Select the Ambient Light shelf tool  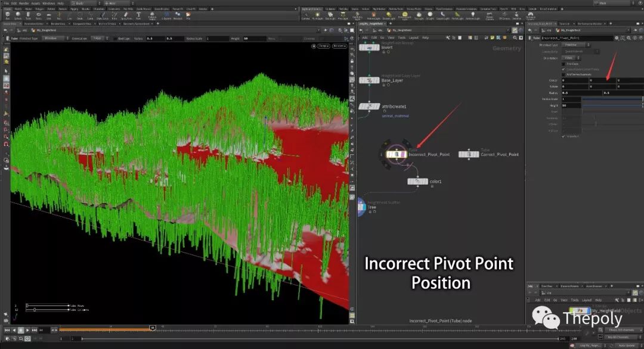pos(472,16)
